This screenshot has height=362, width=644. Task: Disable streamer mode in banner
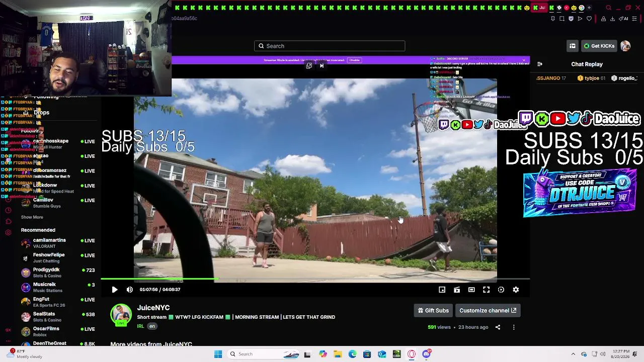pyautogui.click(x=354, y=60)
